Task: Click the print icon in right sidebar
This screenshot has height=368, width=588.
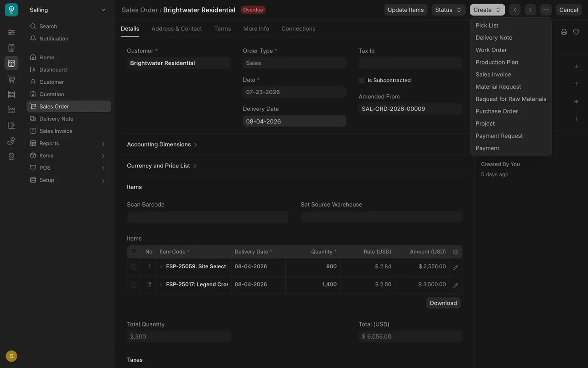Action: [564, 32]
